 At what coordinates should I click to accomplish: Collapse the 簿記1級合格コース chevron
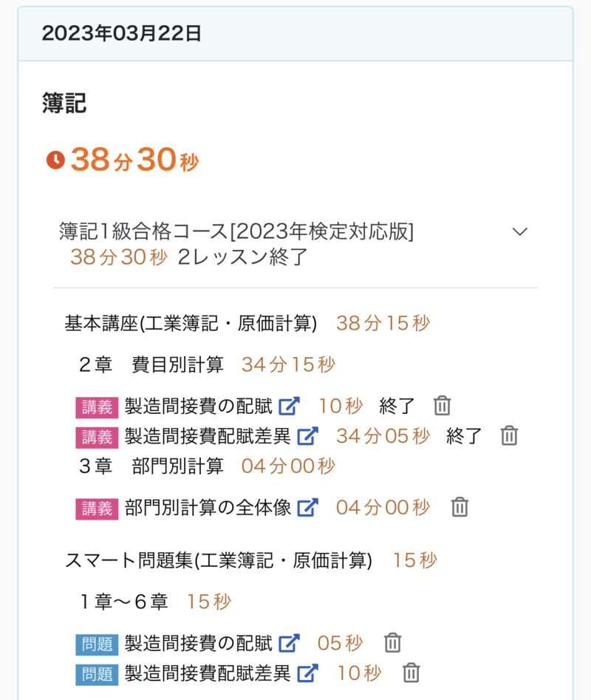pyautogui.click(x=520, y=231)
